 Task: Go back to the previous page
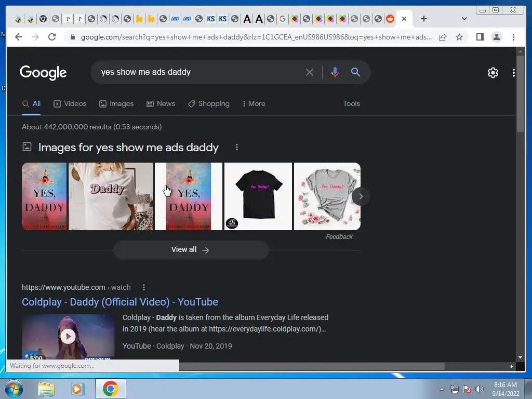(19, 37)
